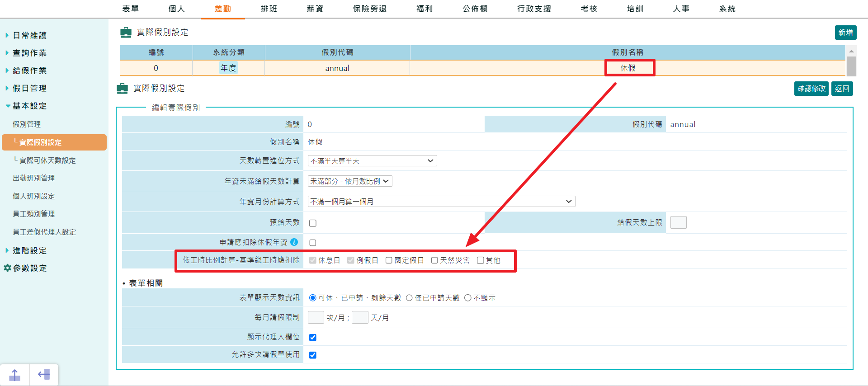
Task: Check the 國定假日 checkbox
Action: (x=389, y=260)
